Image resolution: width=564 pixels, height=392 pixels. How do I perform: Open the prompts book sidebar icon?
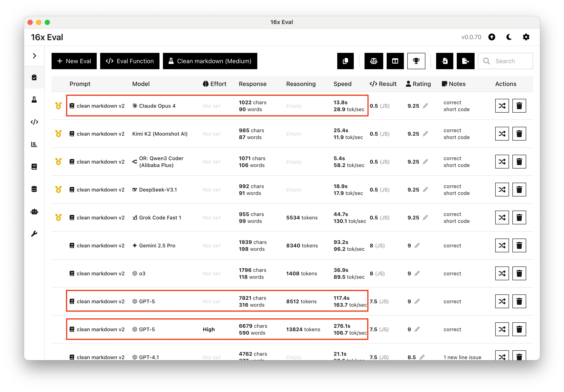[34, 167]
